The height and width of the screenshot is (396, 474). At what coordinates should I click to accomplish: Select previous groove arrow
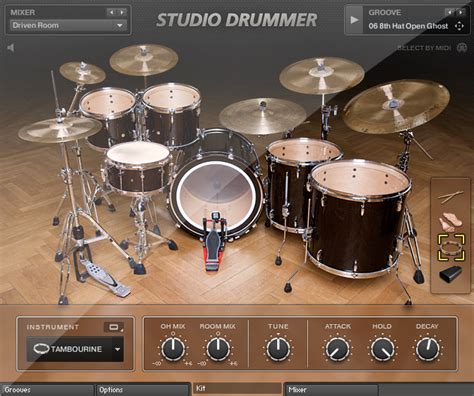(x=450, y=12)
